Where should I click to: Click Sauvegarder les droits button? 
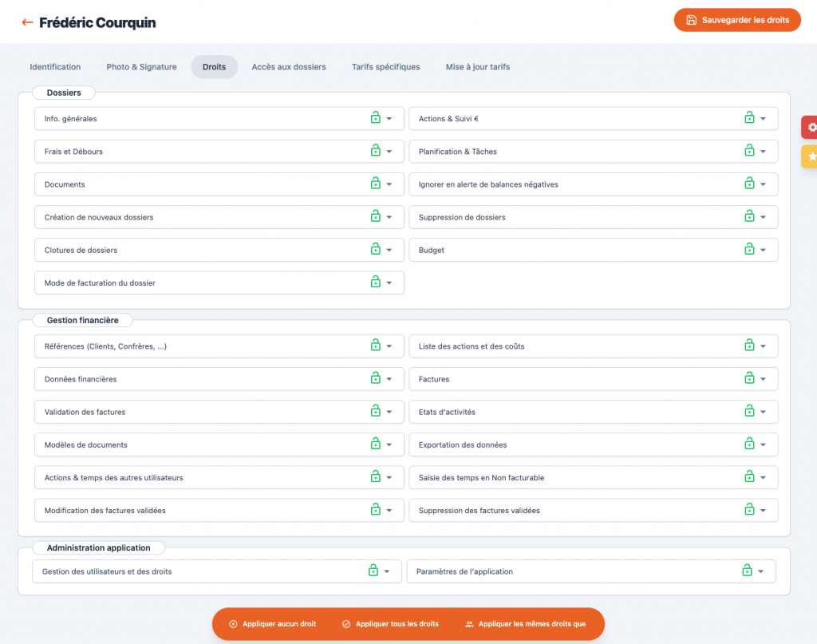point(736,20)
